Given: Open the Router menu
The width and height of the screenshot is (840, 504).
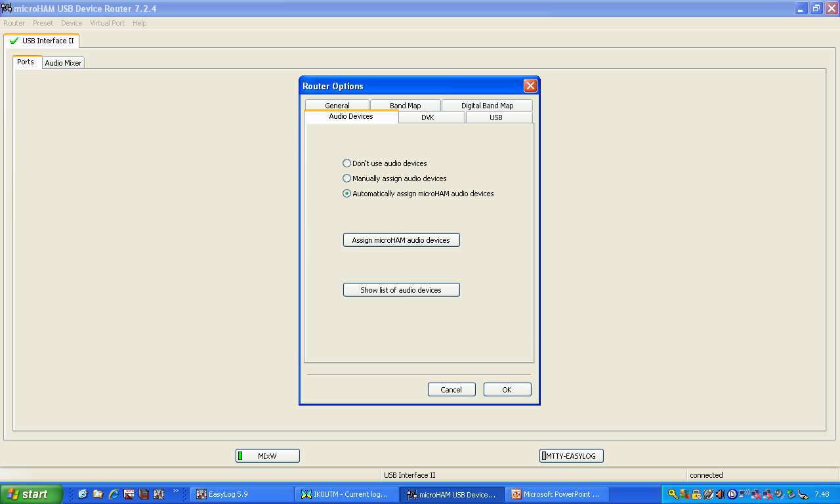Looking at the screenshot, I should click(14, 23).
